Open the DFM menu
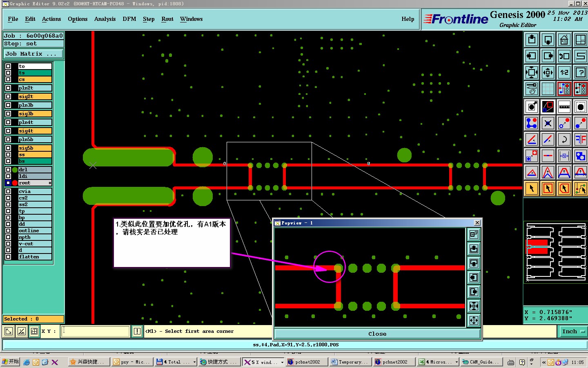588x368 pixels. click(x=129, y=19)
